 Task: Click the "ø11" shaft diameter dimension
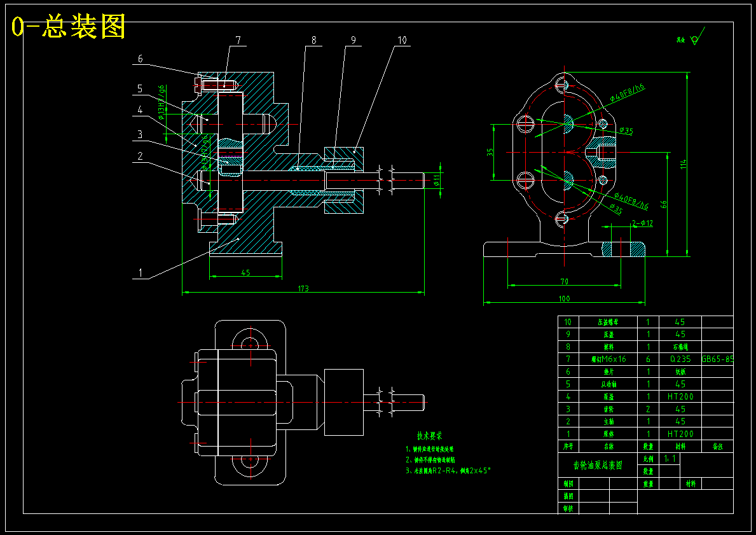pos(436,181)
